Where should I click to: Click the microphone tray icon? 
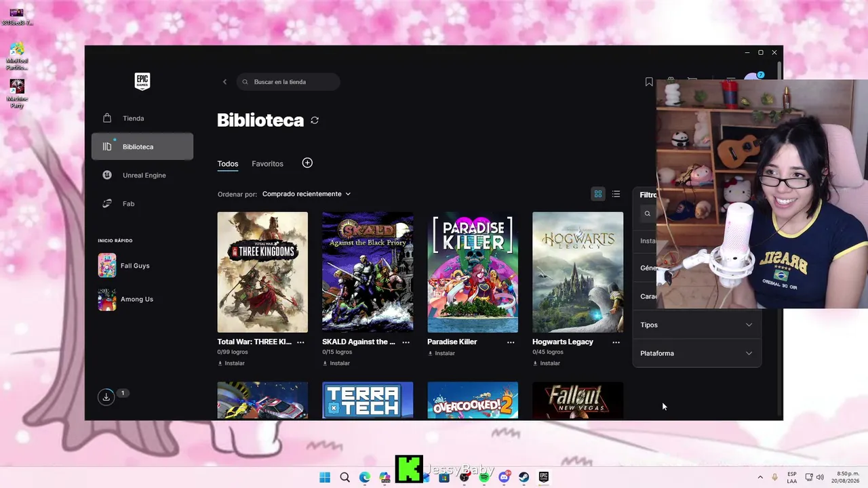pos(774,477)
